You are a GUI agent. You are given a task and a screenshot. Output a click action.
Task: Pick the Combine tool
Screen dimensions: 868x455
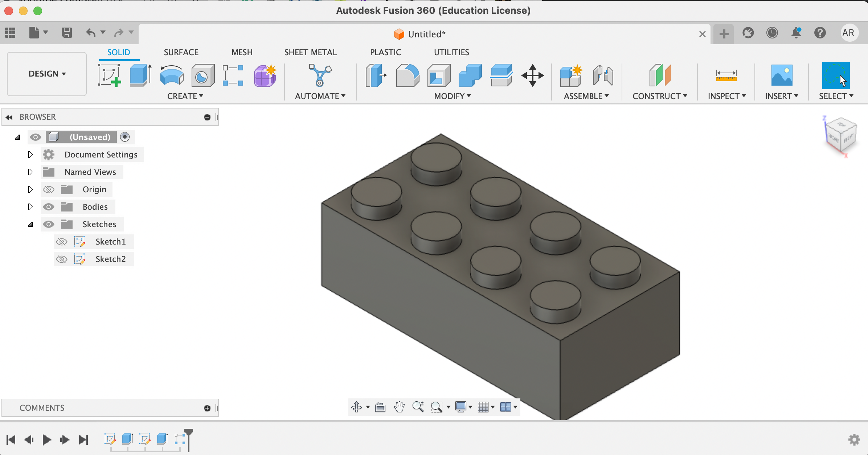(x=470, y=75)
